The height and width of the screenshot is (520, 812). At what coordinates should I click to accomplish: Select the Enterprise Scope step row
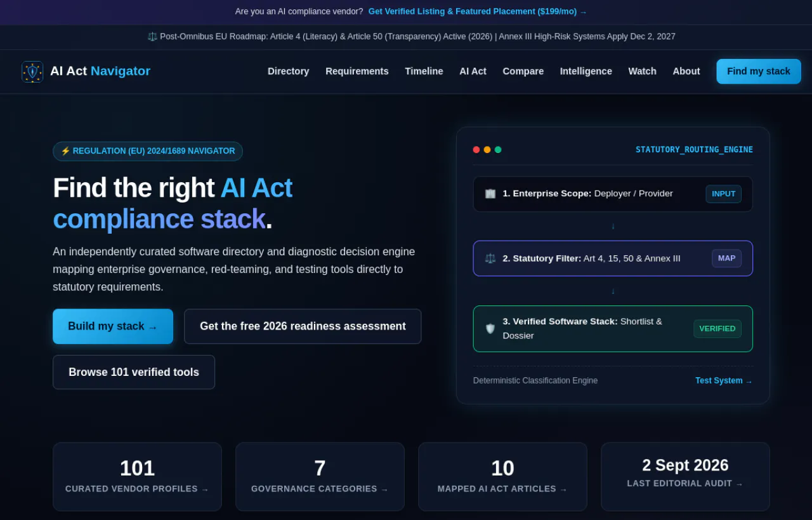point(613,194)
